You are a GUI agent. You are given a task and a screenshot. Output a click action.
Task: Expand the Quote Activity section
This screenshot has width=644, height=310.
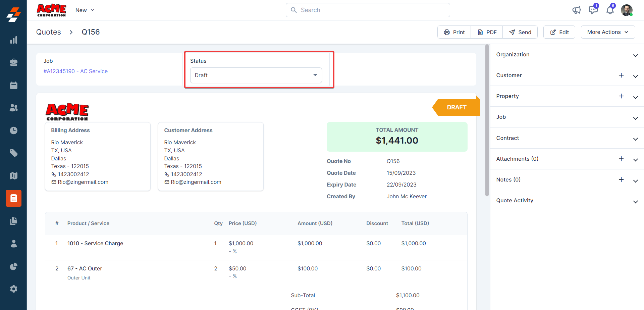click(x=635, y=202)
